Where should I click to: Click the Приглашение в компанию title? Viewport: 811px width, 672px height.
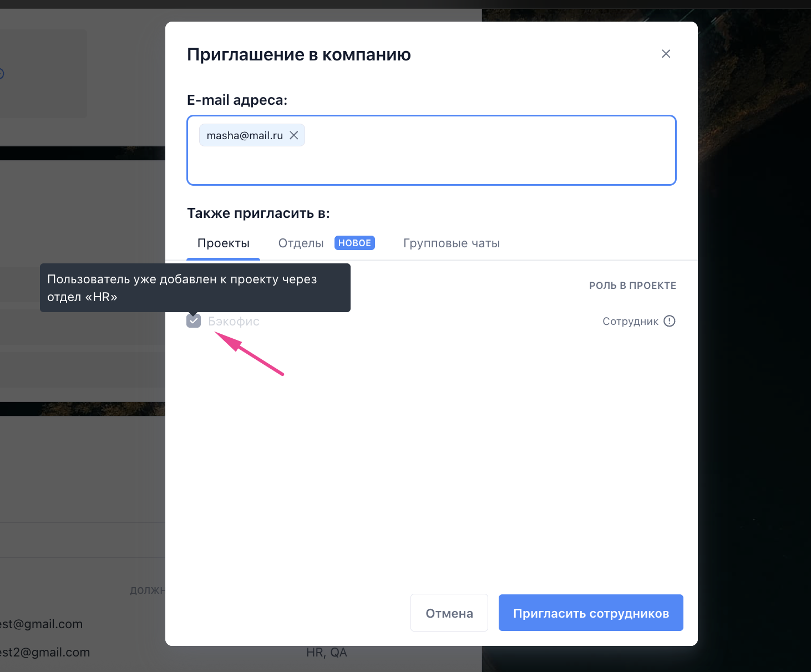click(x=299, y=54)
